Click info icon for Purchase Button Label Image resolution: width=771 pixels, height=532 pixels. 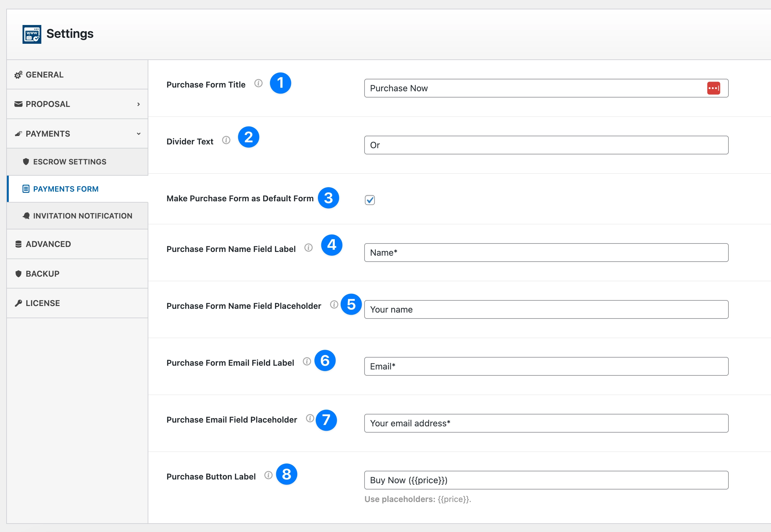268,475
